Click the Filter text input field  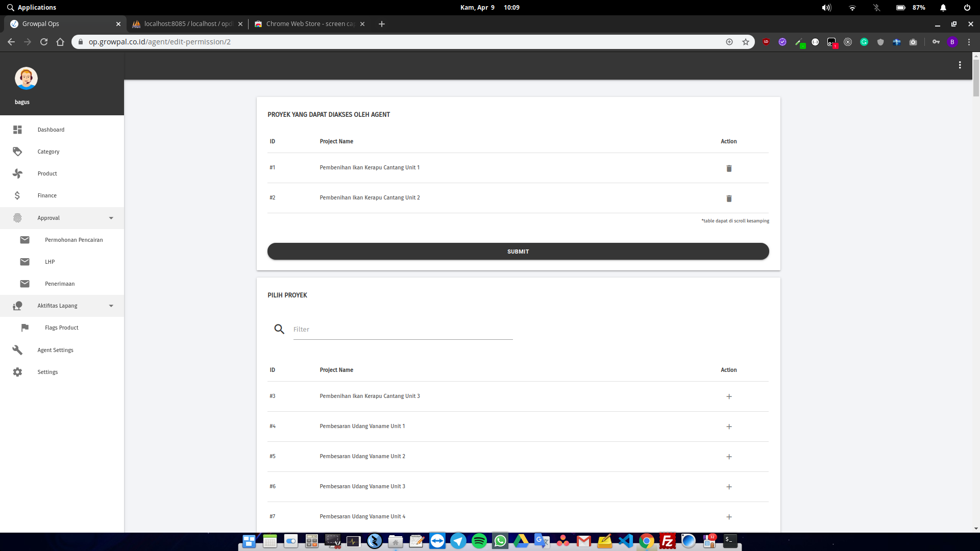click(x=402, y=330)
